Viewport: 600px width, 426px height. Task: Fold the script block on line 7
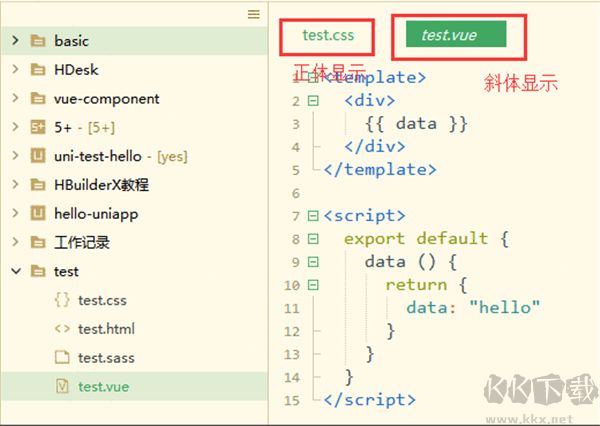313,216
